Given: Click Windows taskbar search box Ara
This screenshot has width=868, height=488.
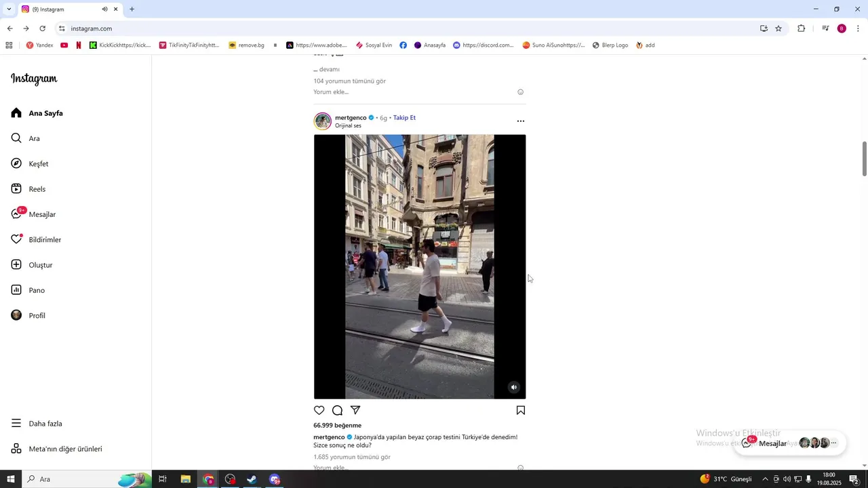Looking at the screenshot, I should (88, 479).
